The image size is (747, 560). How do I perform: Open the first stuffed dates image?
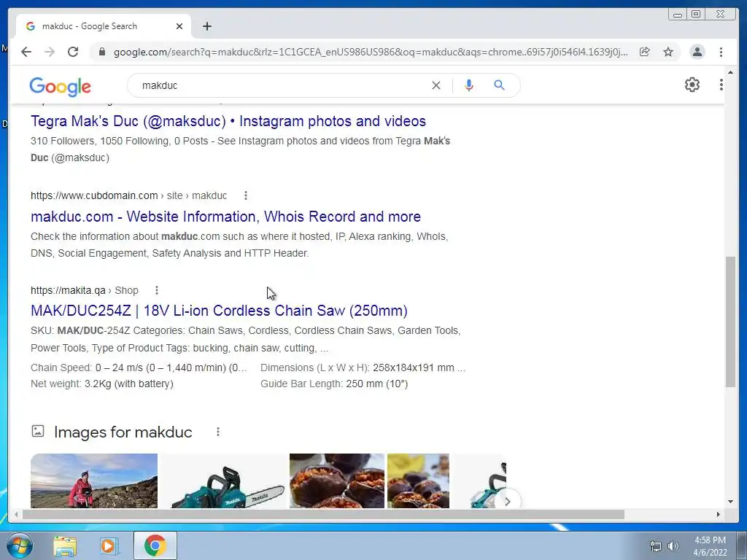pyautogui.click(x=337, y=481)
